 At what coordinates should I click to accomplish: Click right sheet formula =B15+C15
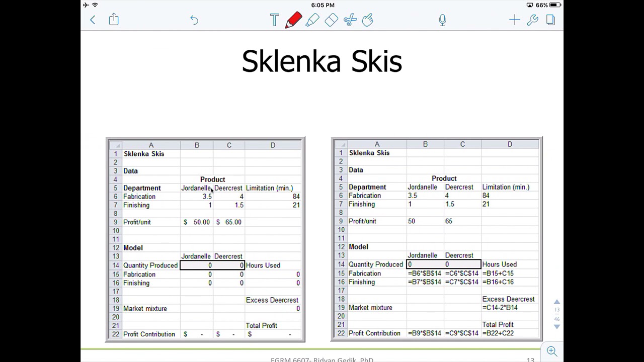click(x=498, y=274)
